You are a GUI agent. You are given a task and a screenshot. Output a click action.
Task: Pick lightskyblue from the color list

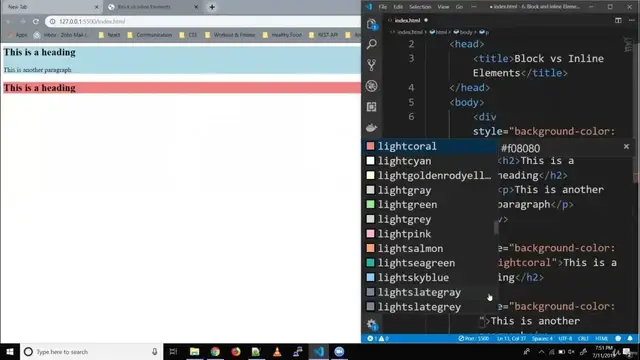[430, 278]
